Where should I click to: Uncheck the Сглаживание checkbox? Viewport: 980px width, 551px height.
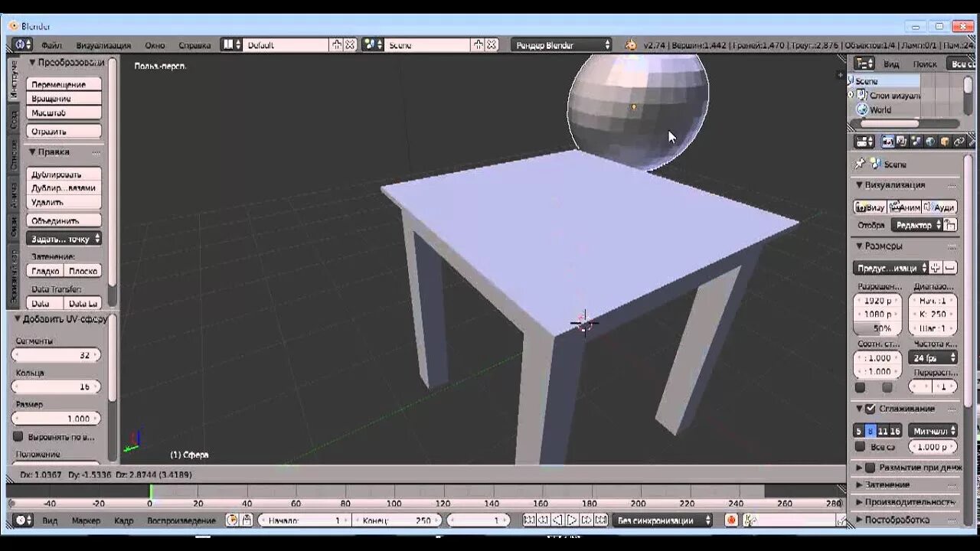pyautogui.click(x=871, y=409)
